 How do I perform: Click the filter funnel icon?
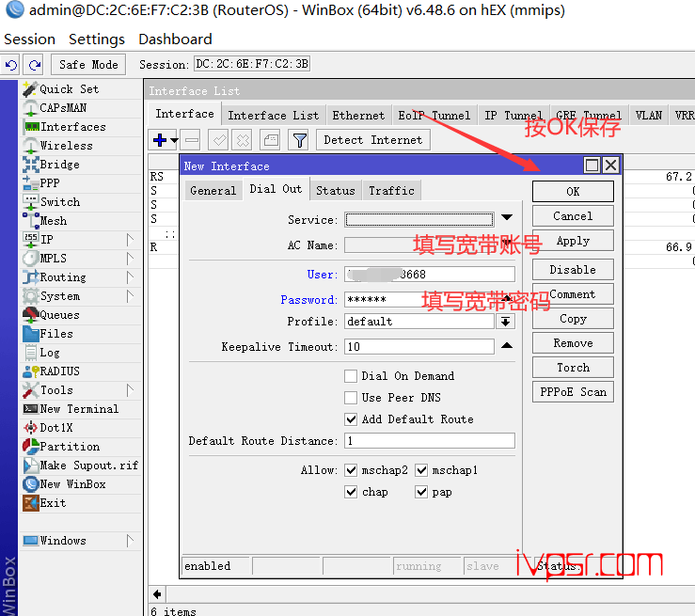pyautogui.click(x=300, y=140)
